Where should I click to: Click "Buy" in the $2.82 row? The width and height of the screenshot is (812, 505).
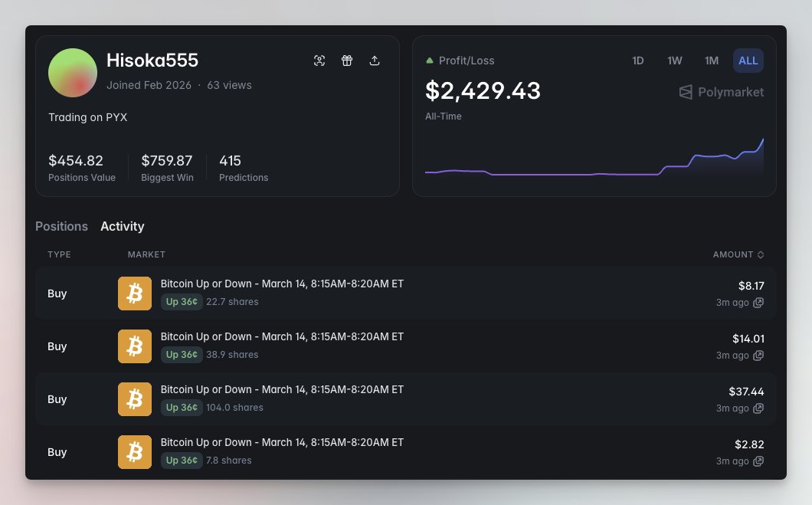(57, 452)
